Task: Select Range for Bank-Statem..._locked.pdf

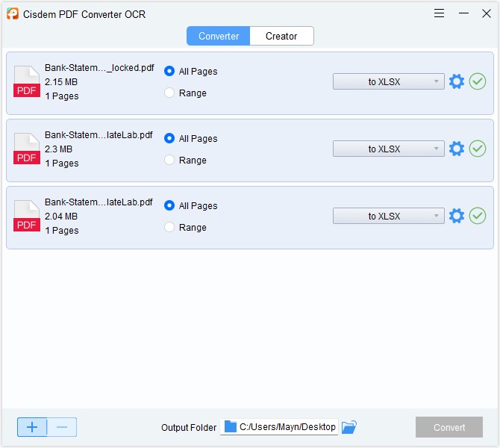Action: tap(185, 93)
